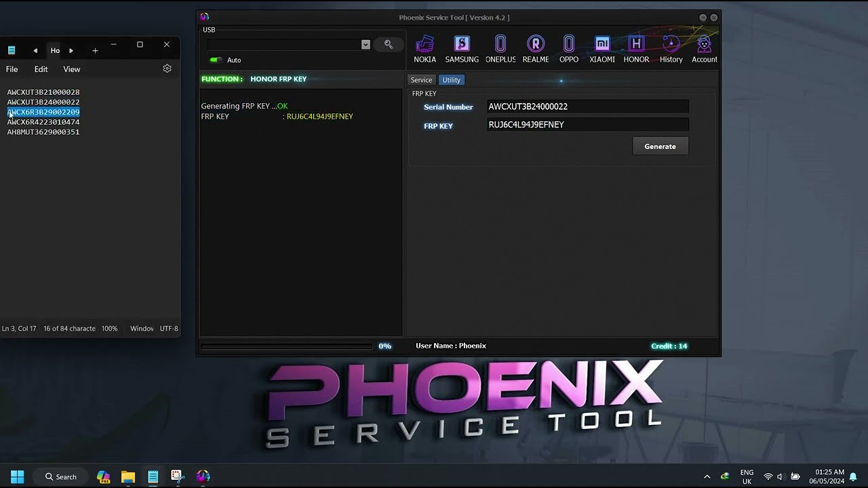Image resolution: width=868 pixels, height=488 pixels.
Task: Add a new Notepad tab
Action: tap(95, 51)
